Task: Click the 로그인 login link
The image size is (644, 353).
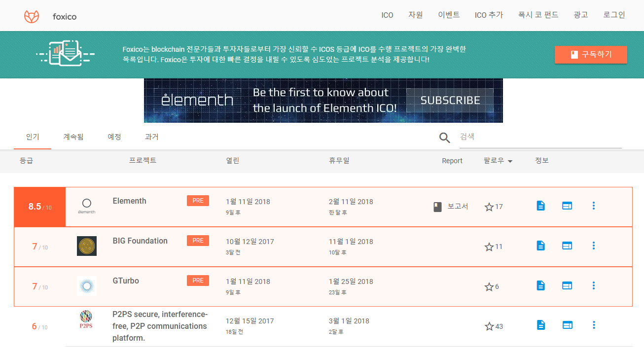Action: pyautogui.click(x=614, y=15)
